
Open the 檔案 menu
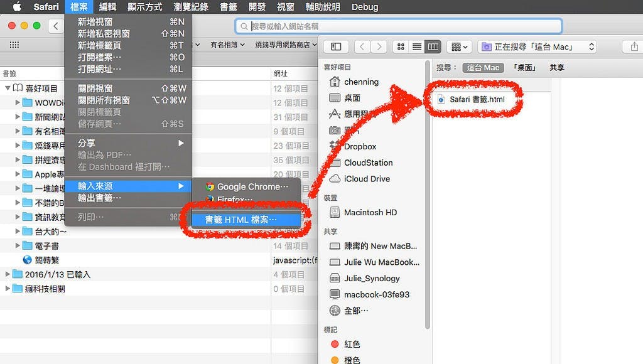pyautogui.click(x=78, y=6)
